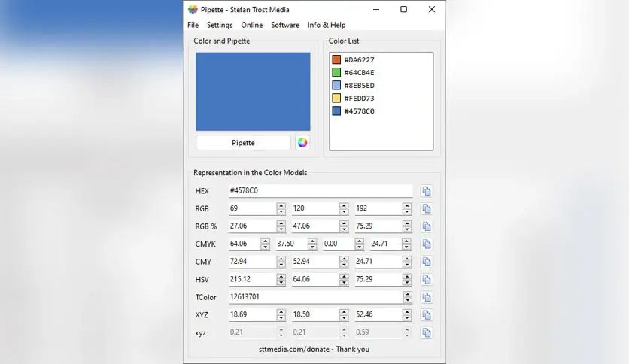Adjust the CMYK black 24.71 spinner

pyautogui.click(x=407, y=244)
